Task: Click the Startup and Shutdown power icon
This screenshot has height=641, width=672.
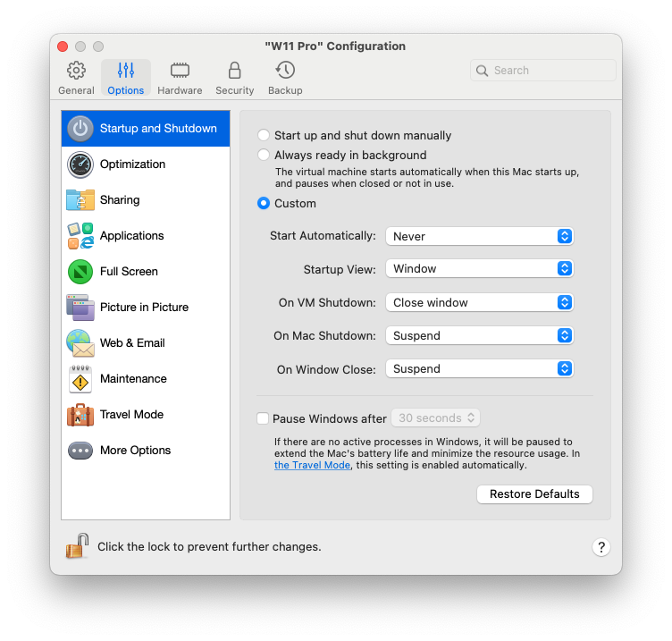Action: coord(80,129)
